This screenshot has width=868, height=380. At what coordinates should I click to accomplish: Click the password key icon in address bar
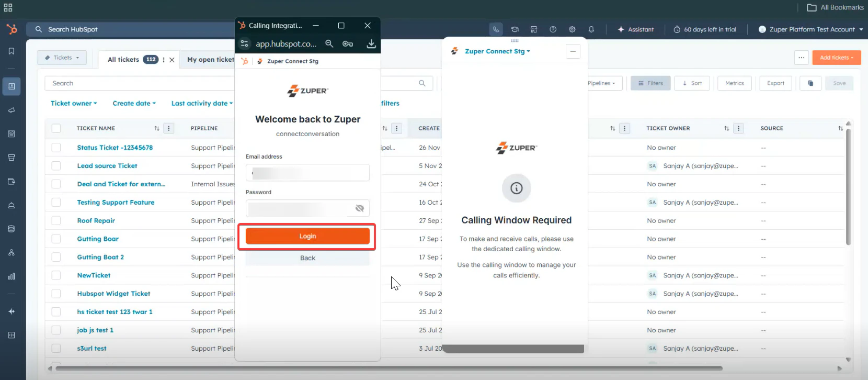tap(348, 44)
